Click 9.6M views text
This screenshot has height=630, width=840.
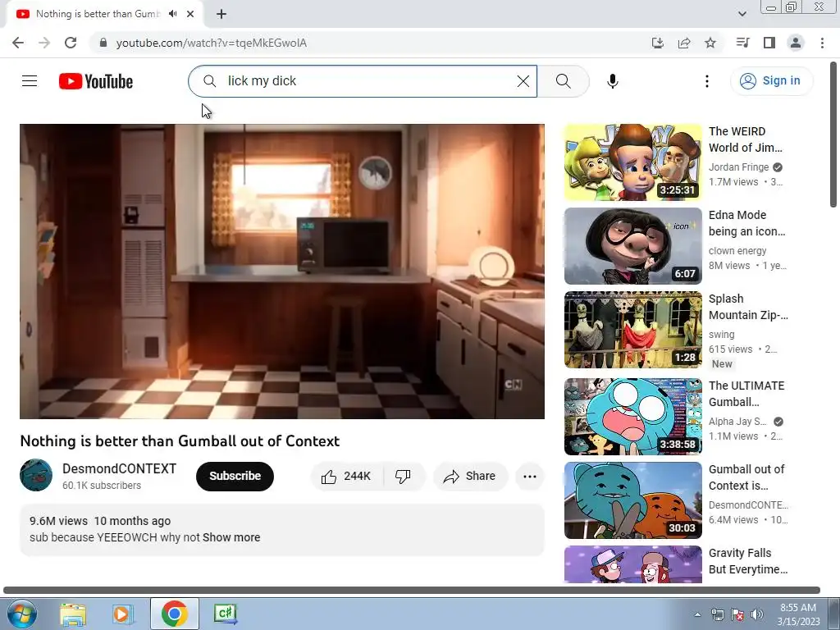click(58, 521)
